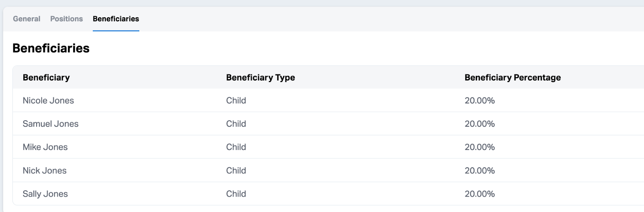Select the Nicole Jones beneficiary name
Screen dimensions: 644x212
(x=48, y=101)
